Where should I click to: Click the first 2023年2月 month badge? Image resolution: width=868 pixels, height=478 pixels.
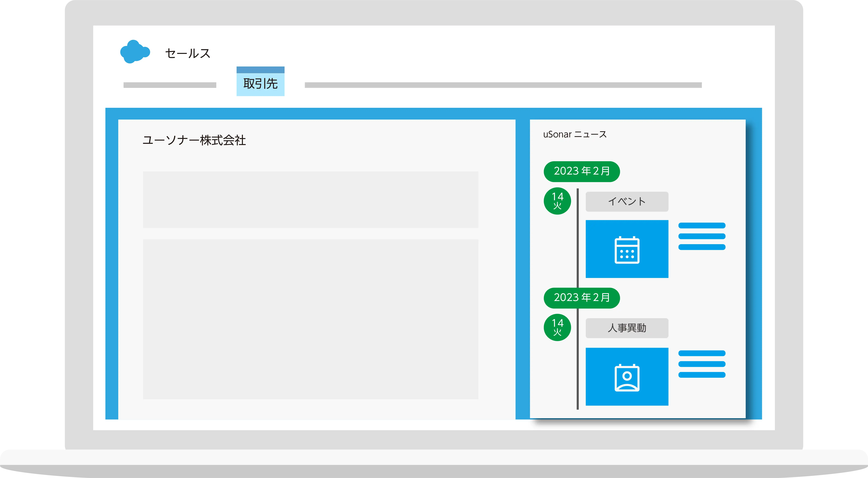point(582,171)
